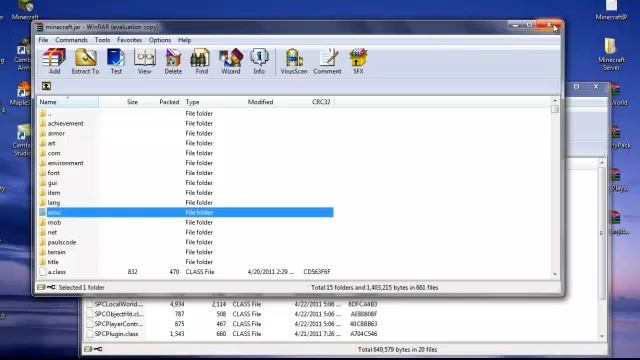Viewport: 640px width, 360px height.
Task: Click the file list scroll down arrow
Action: click(x=555, y=274)
